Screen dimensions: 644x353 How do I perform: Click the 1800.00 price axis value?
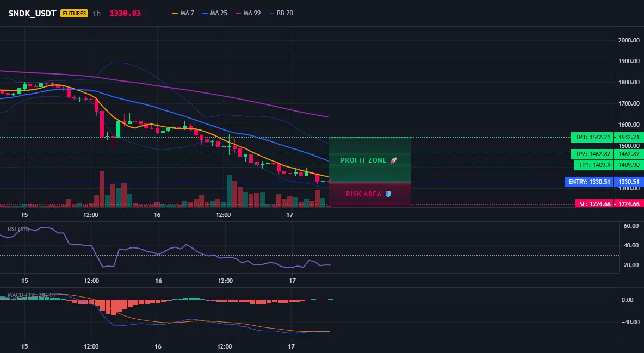coord(629,82)
